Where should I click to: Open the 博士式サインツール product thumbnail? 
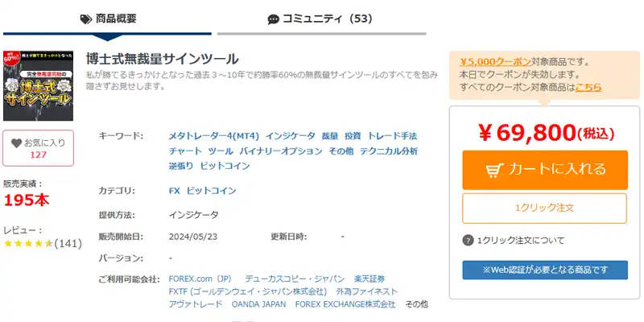38,86
